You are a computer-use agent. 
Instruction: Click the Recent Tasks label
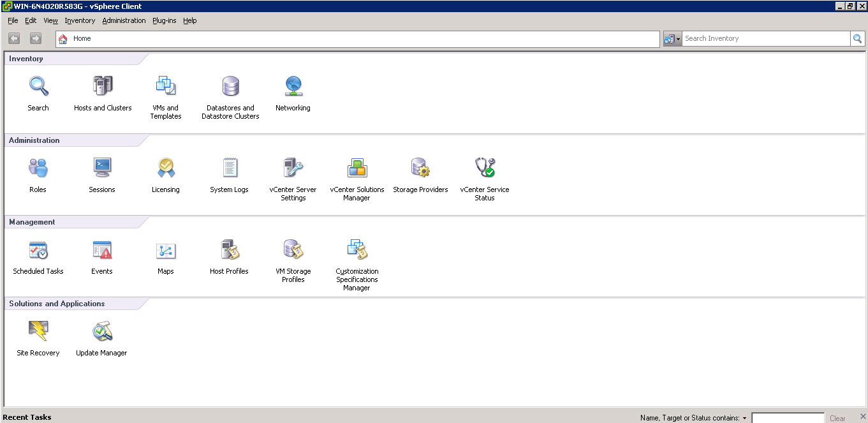pos(27,417)
